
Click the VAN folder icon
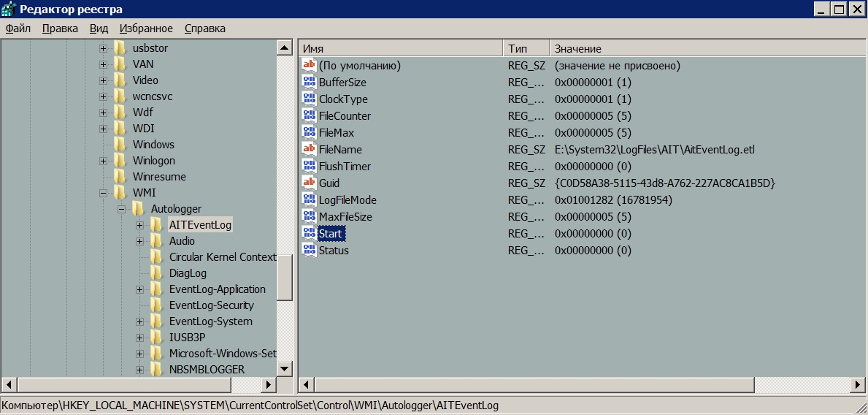coord(120,64)
